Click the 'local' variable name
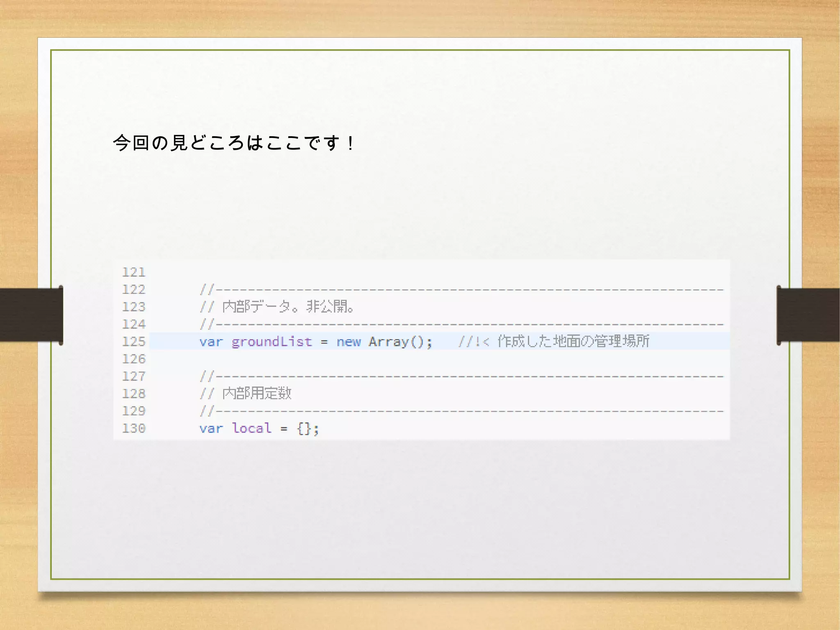840x630 pixels. (252, 428)
